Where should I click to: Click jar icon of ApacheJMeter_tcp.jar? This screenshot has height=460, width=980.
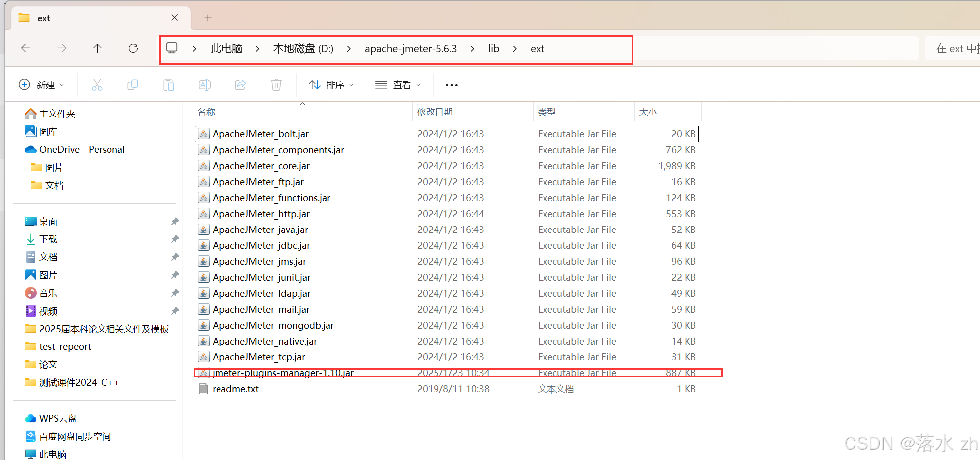point(203,357)
